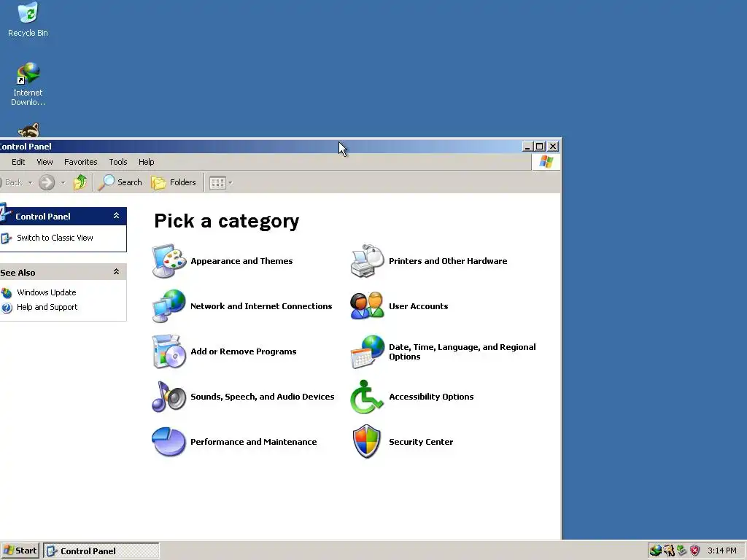Click the network globe tray icon
Screen dimensions: 747x560
[x=656, y=551]
